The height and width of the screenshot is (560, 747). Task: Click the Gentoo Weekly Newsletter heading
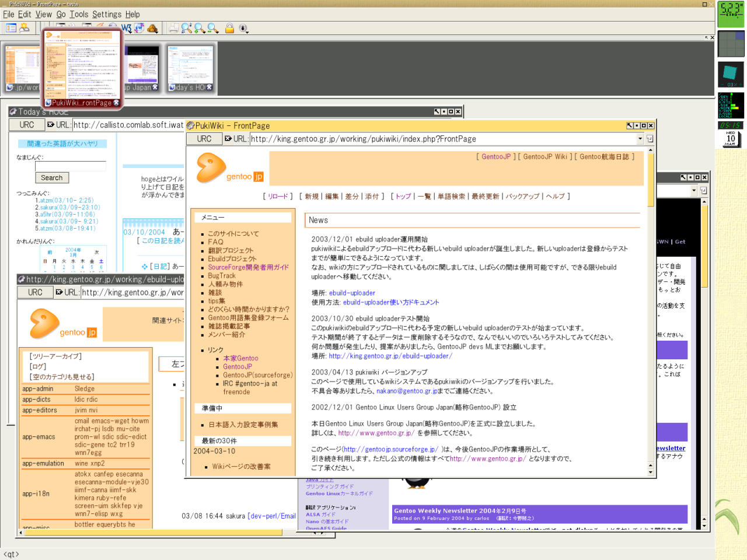[x=460, y=511]
